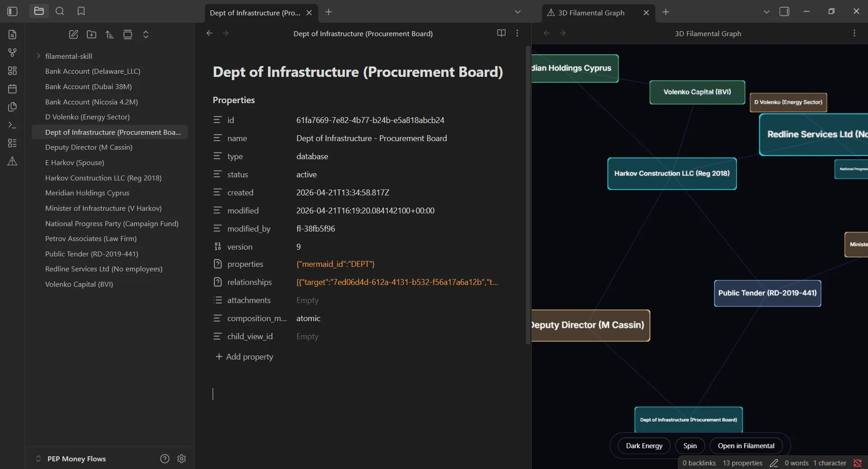The height and width of the screenshot is (469, 868).
Task: Open more options for Dept note
Action: (x=517, y=33)
